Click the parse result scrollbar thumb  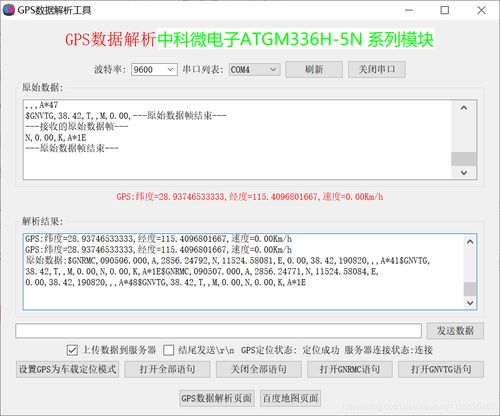click(470, 289)
